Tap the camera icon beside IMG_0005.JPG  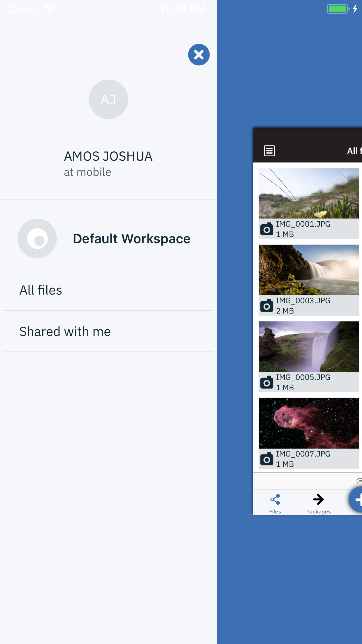[x=266, y=383]
